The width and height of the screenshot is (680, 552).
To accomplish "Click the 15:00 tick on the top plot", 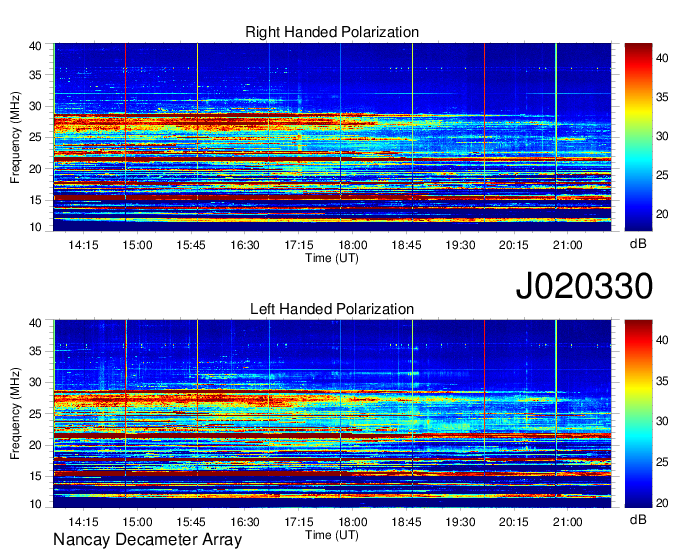I will (x=137, y=245).
